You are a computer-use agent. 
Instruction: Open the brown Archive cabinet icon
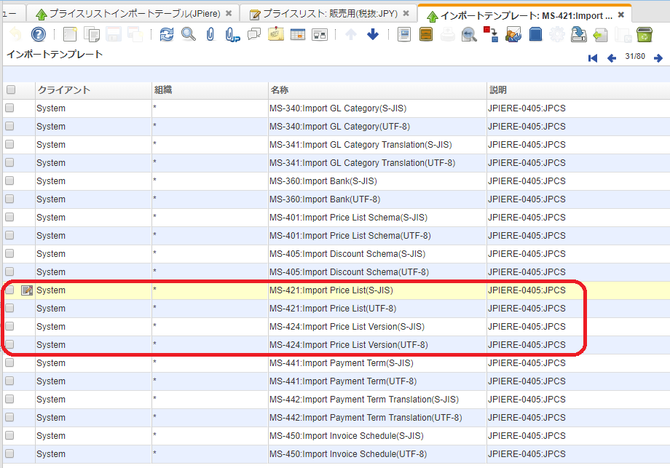click(x=426, y=34)
